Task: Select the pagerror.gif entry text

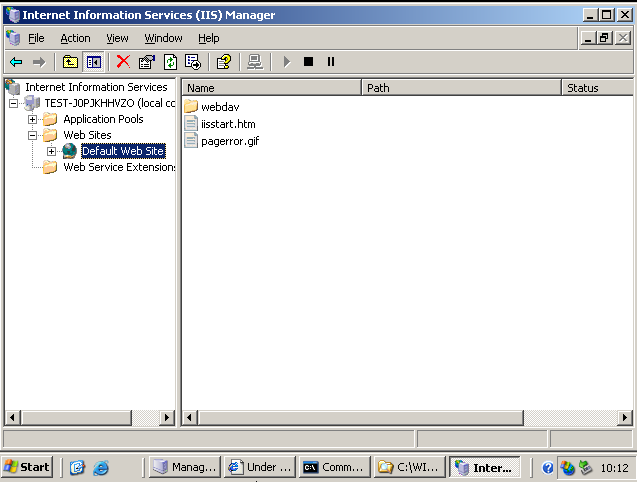Action: [x=230, y=141]
